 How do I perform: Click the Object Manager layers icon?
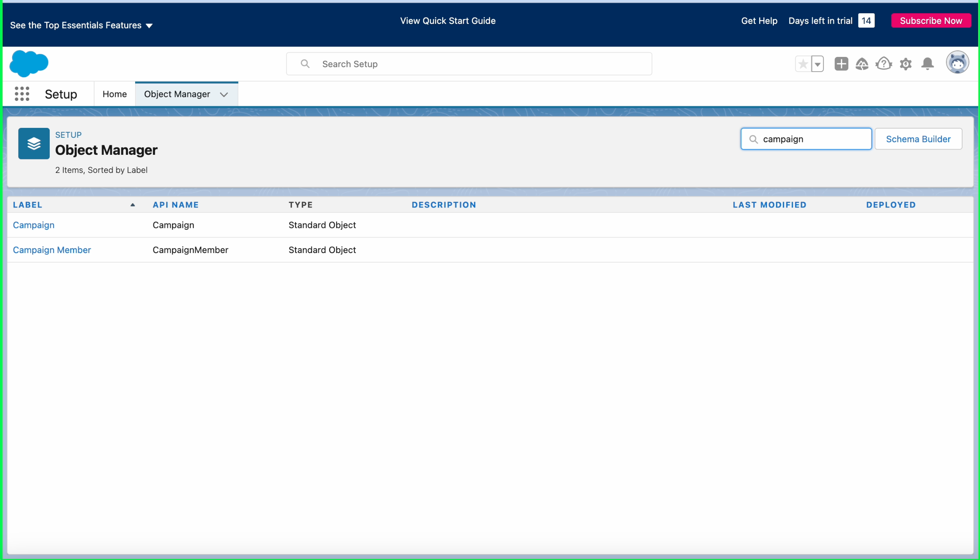34,143
